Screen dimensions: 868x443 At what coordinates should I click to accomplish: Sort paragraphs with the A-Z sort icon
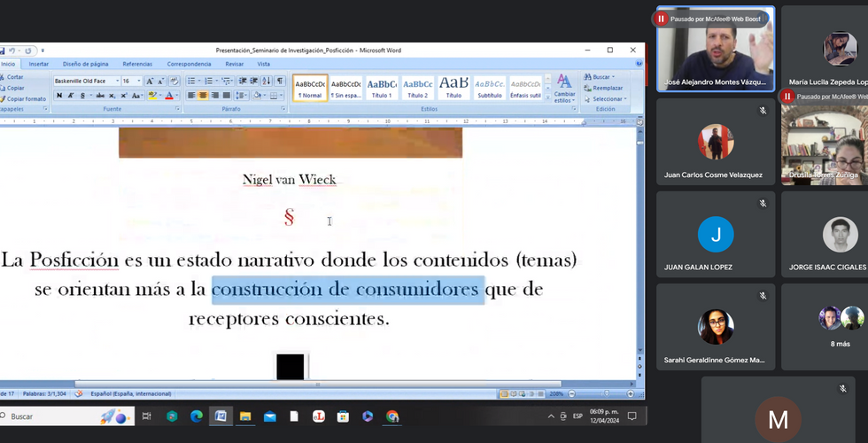click(x=267, y=81)
